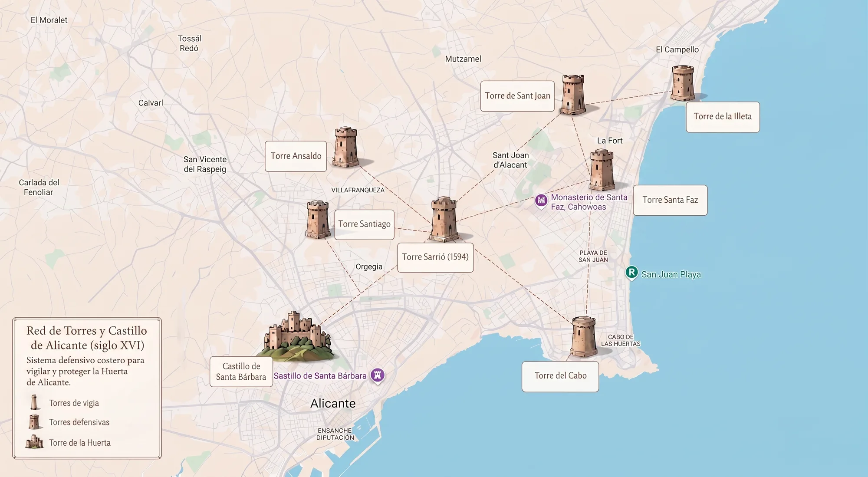Screen dimensions: 868x477
Task: Click the Torre Santa Faz tower icon
Action: point(602,170)
